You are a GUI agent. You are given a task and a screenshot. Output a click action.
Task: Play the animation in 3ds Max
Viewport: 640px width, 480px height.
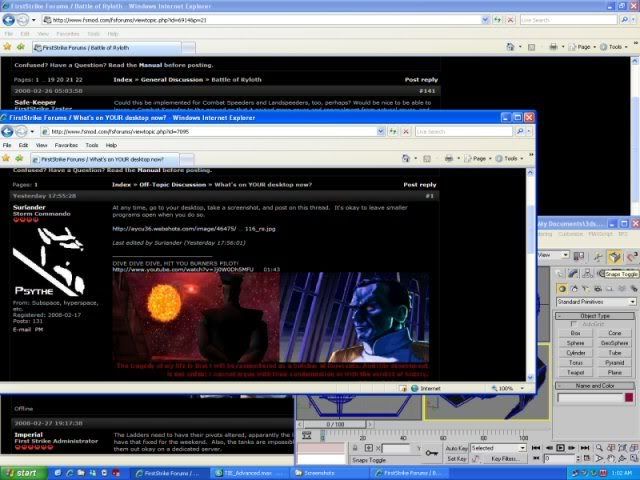pyautogui.click(x=560, y=448)
